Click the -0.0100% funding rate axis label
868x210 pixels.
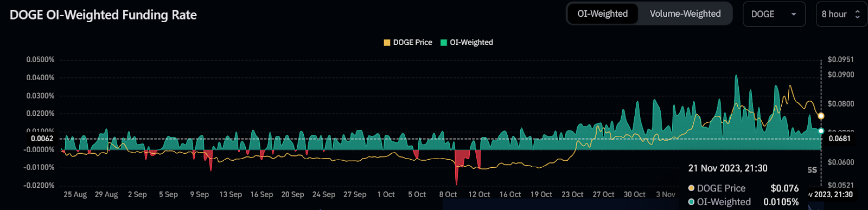39,167
